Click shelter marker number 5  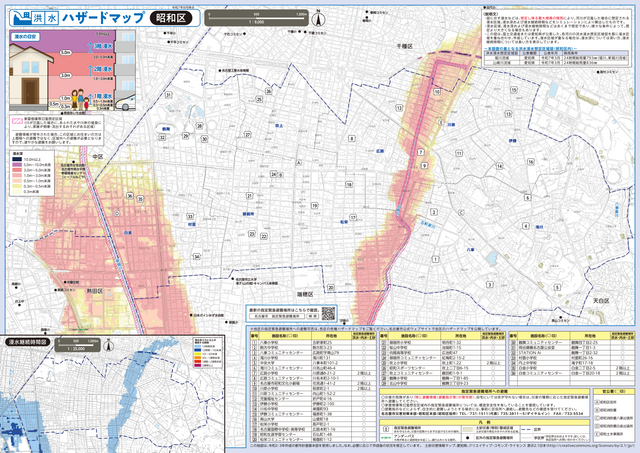(557, 288)
